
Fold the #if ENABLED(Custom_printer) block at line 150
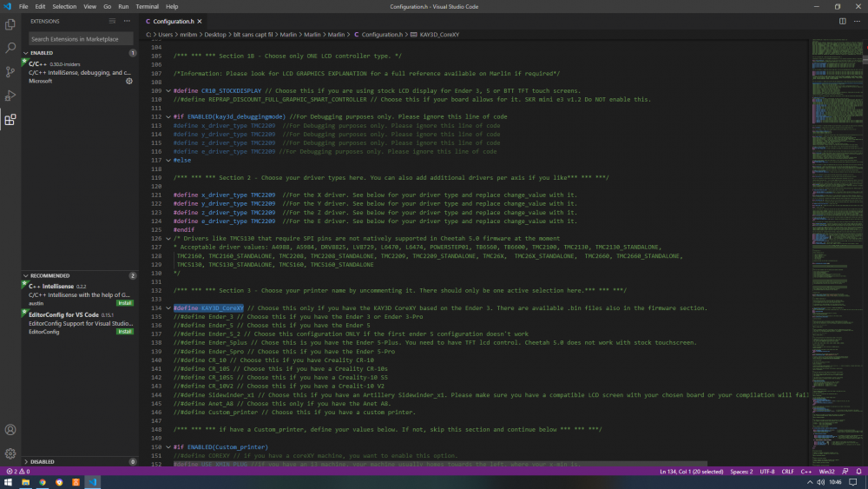pos(168,447)
